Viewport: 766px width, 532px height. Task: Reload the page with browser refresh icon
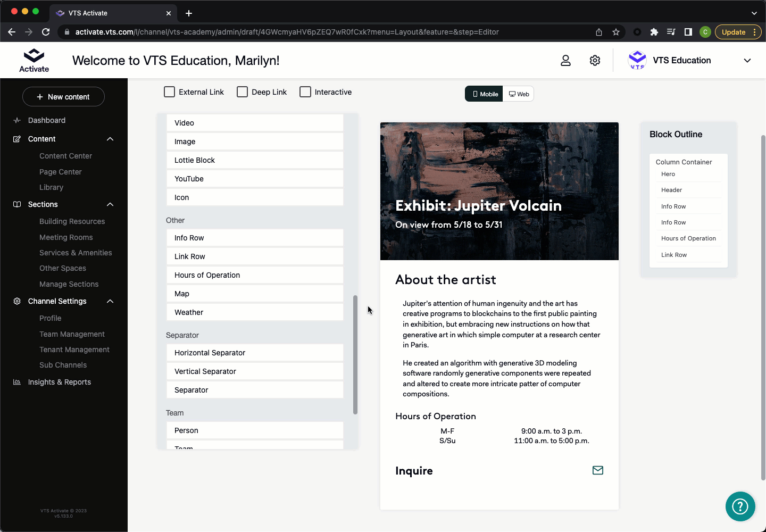point(46,32)
